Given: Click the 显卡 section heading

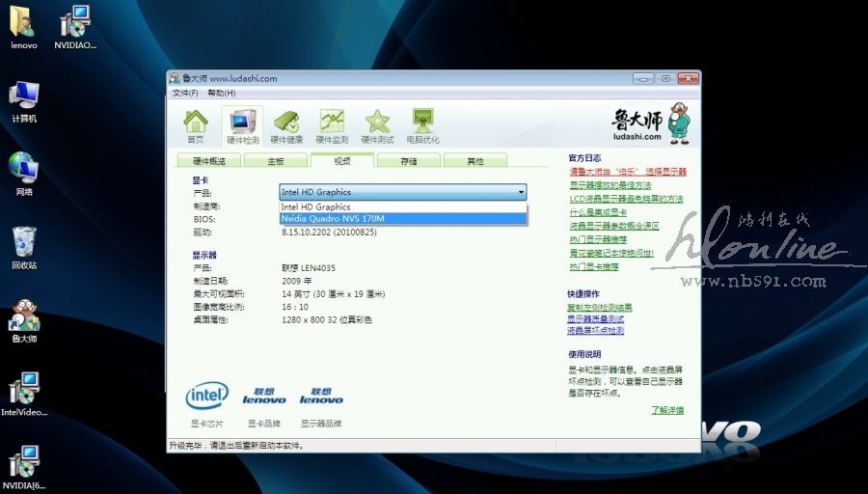Looking at the screenshot, I should 200,180.
